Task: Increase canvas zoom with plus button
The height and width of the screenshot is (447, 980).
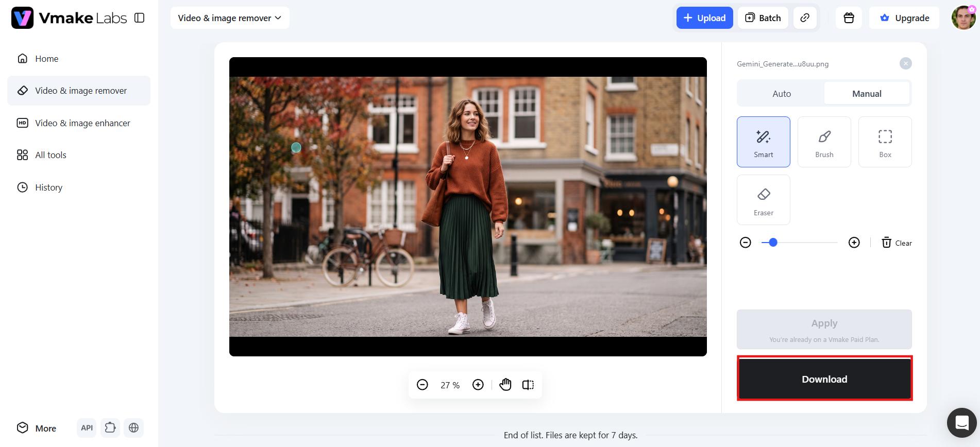Action: click(x=478, y=385)
